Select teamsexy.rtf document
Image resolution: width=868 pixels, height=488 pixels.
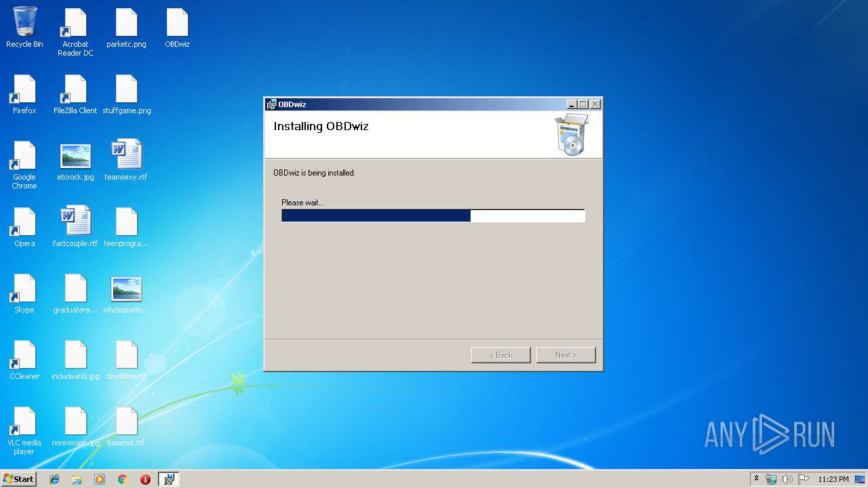(x=126, y=161)
